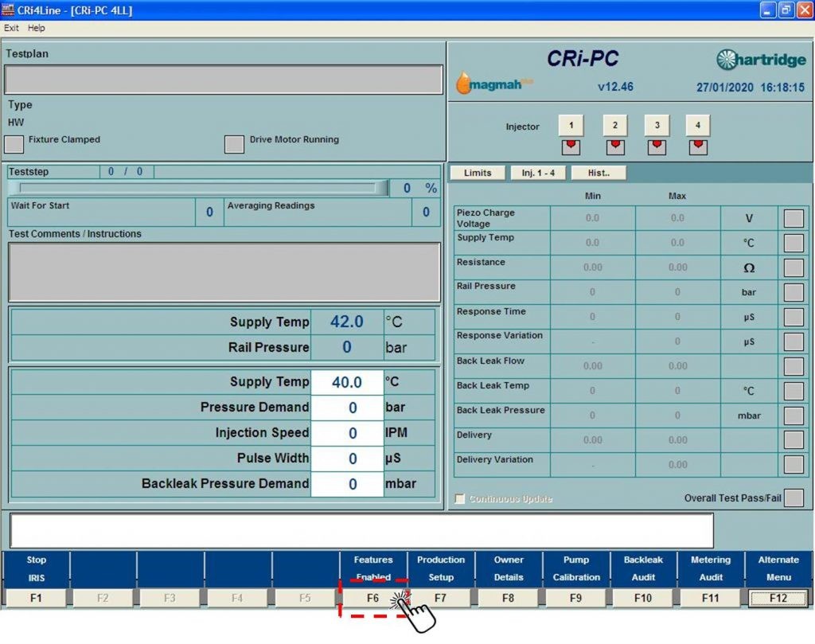Click F12 Alternate Menu button
The height and width of the screenshot is (644, 815).
coord(778,598)
